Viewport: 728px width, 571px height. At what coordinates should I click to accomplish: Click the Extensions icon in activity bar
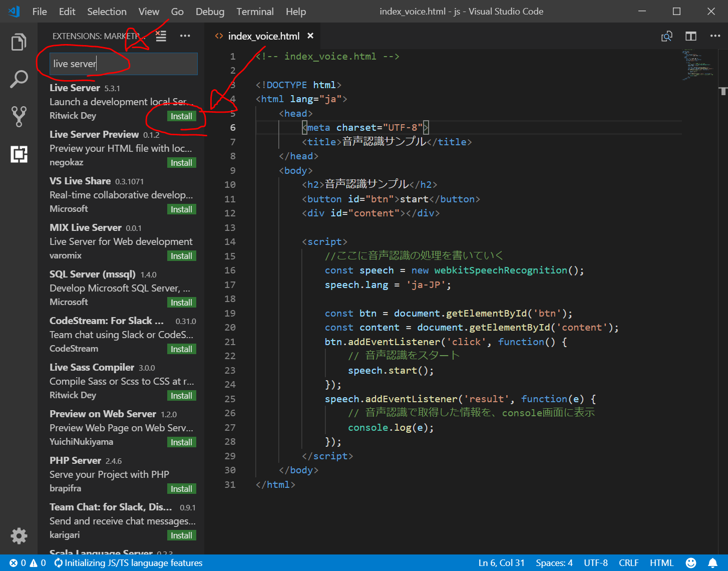[x=19, y=154]
